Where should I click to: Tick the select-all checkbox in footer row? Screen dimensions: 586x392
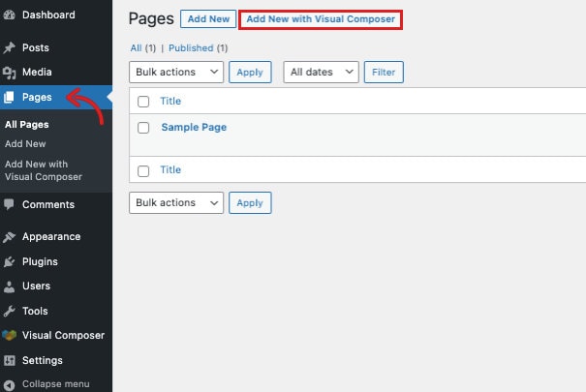coord(143,171)
